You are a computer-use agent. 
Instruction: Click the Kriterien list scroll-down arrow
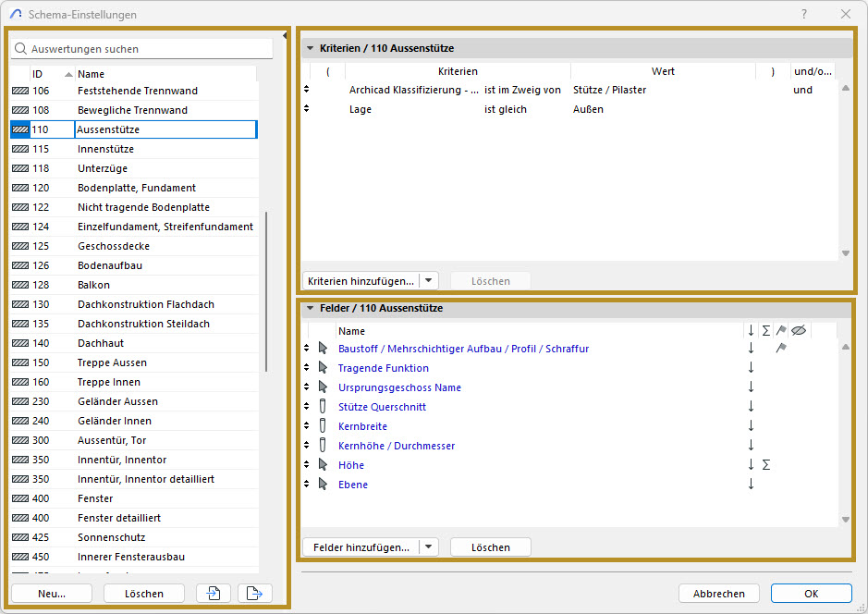(x=845, y=253)
